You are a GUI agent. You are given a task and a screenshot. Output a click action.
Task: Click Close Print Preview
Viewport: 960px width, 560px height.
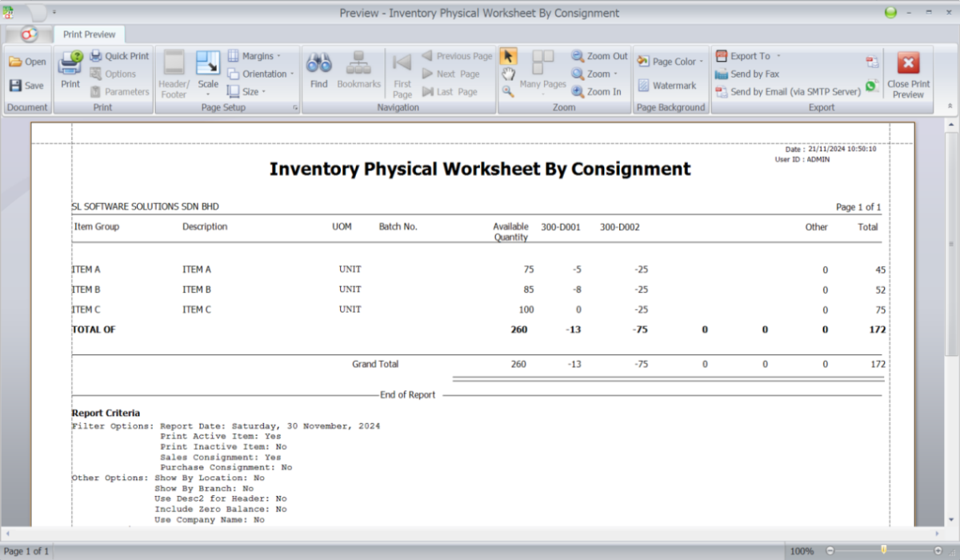(x=908, y=74)
